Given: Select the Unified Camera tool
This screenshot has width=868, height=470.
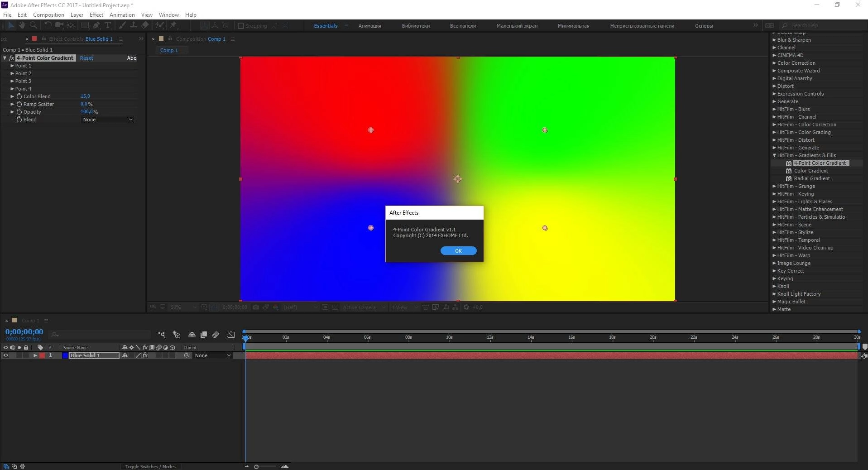Looking at the screenshot, I should coord(59,25).
